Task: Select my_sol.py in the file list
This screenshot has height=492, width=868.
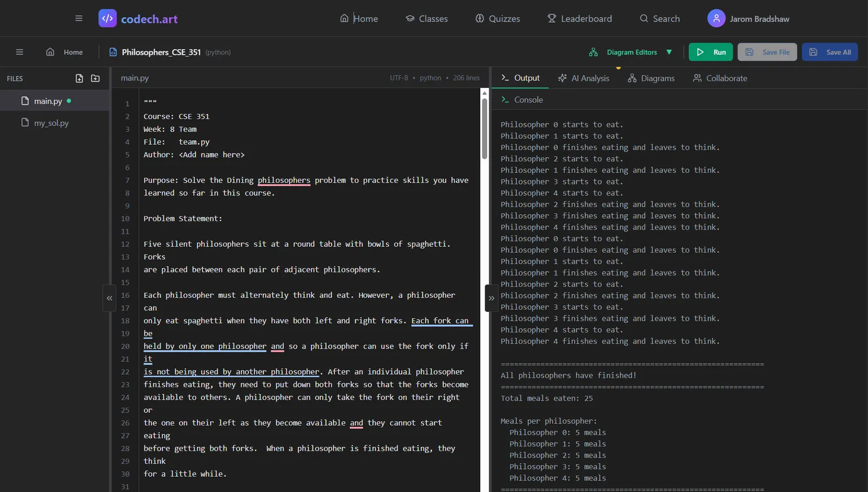Action: coord(54,123)
